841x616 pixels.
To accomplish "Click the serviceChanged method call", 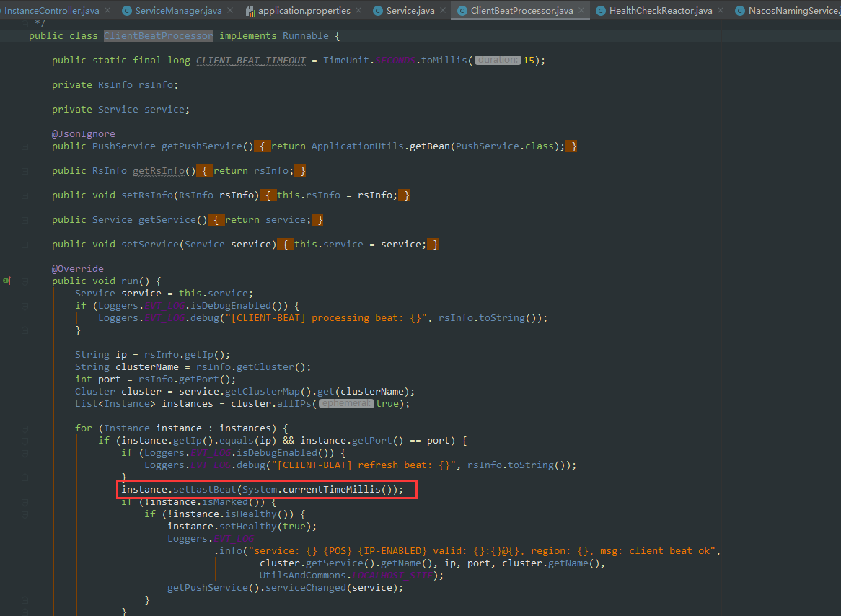I will (x=305, y=588).
